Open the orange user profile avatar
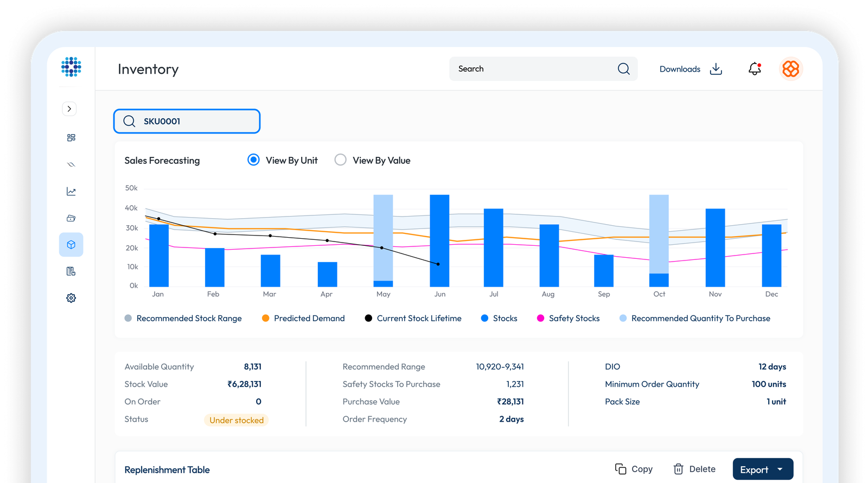The image size is (868, 483). (x=790, y=69)
